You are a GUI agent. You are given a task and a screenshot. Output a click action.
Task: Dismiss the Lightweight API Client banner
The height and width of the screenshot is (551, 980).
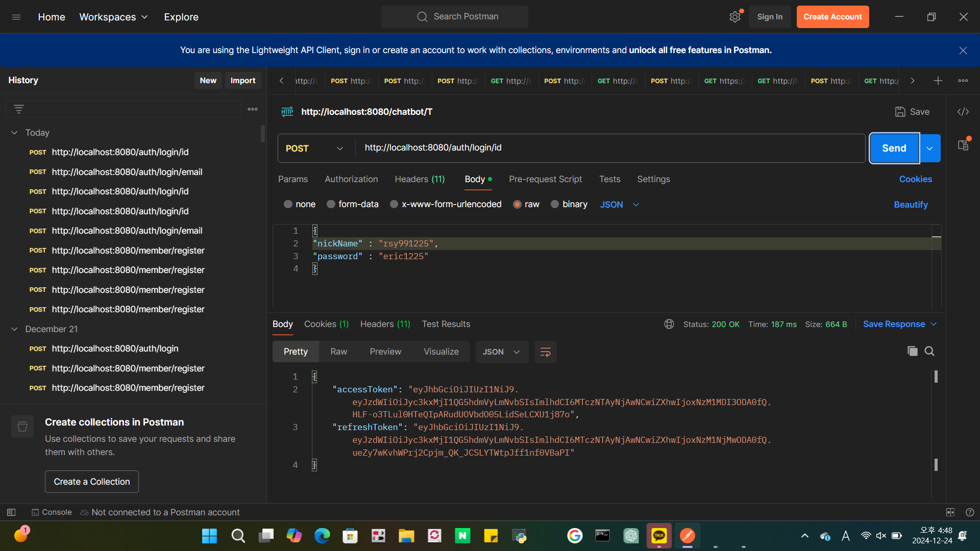(x=963, y=51)
